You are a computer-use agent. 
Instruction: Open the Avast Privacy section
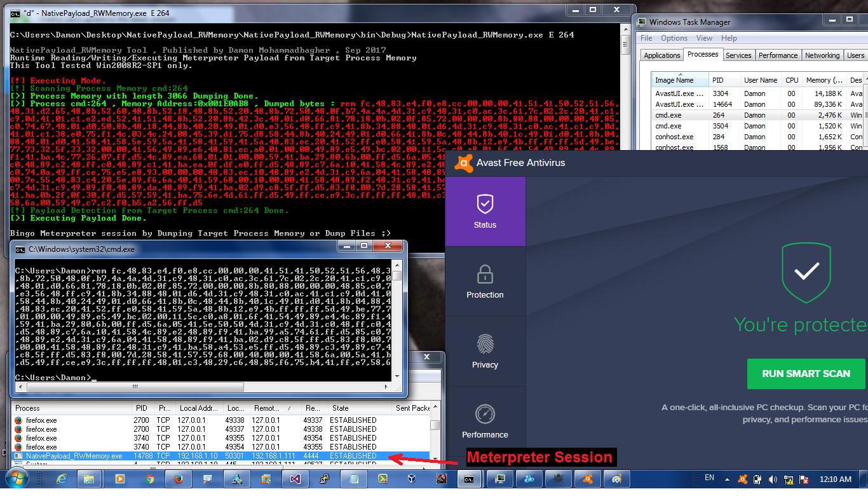point(485,351)
